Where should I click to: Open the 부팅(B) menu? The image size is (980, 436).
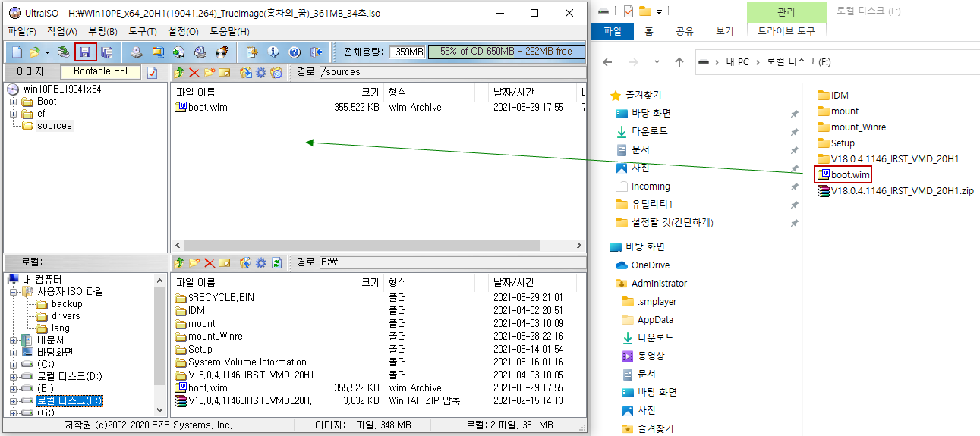click(102, 32)
